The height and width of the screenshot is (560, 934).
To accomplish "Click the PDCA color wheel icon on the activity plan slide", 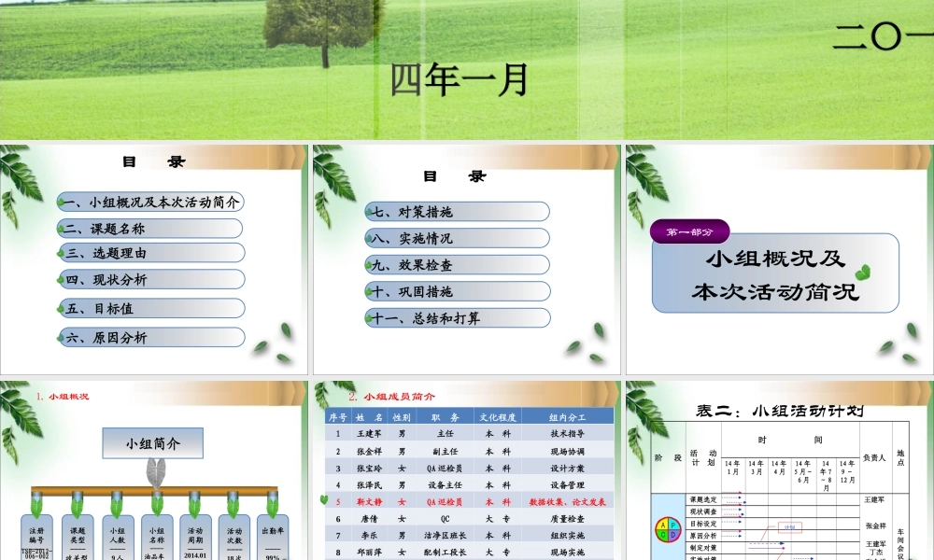I will [x=668, y=529].
